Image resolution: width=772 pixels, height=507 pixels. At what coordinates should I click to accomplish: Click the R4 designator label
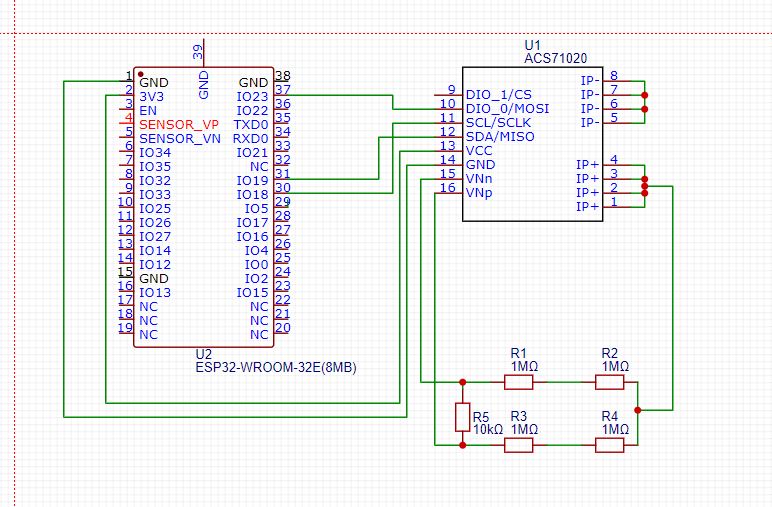pos(610,416)
